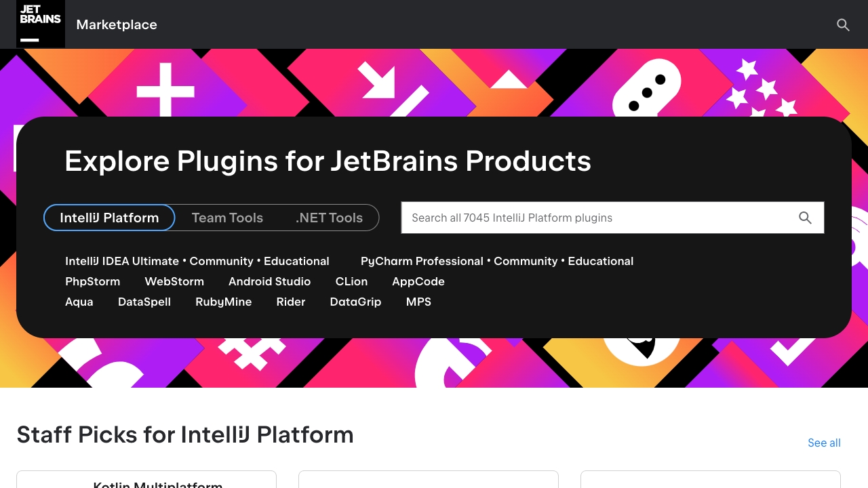Open IntelliJ IDEA Ultimate plugins

[122, 261]
